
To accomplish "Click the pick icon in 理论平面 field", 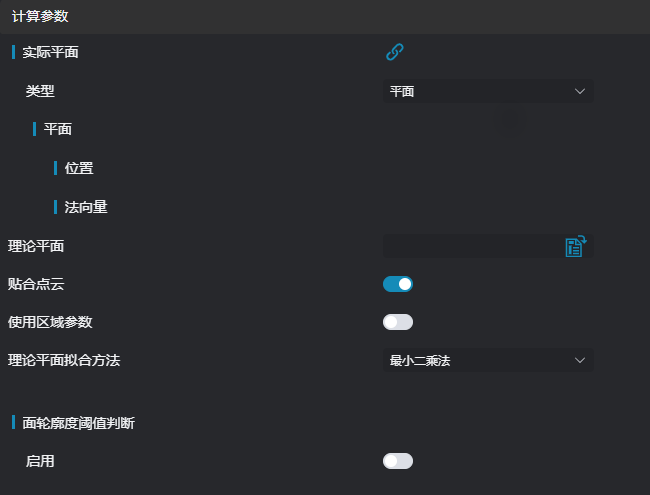I will (x=575, y=247).
